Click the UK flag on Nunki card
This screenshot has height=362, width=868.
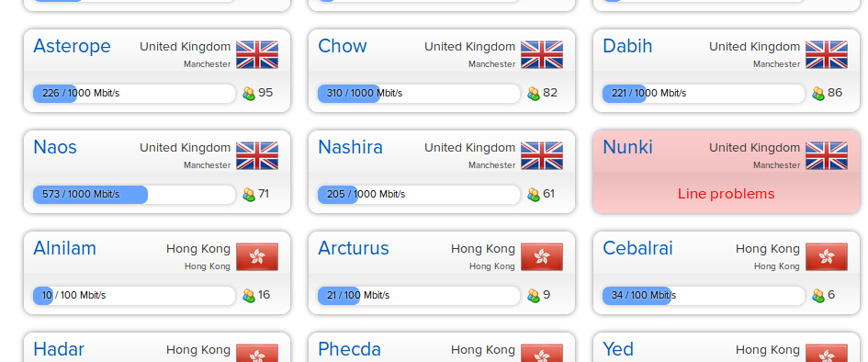click(x=827, y=156)
